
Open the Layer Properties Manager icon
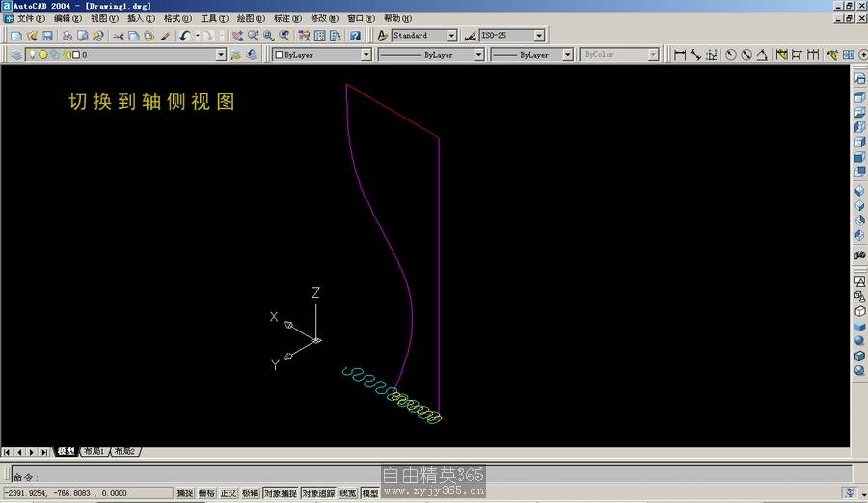16,55
